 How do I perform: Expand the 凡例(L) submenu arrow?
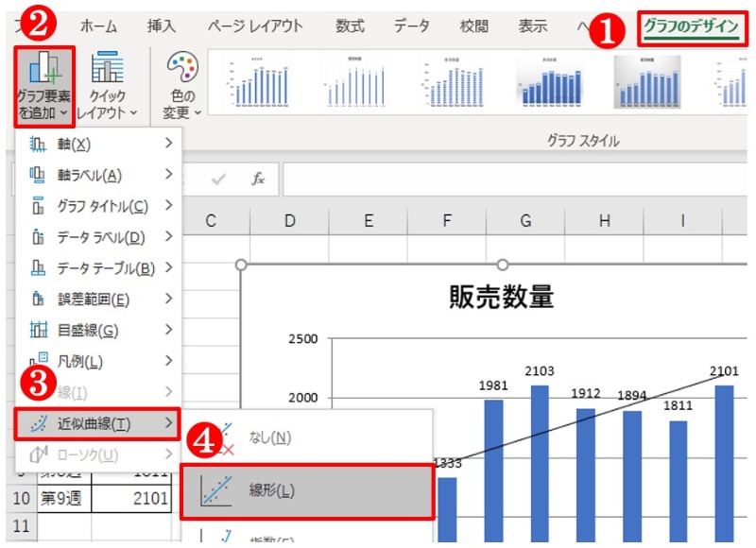[168, 361]
